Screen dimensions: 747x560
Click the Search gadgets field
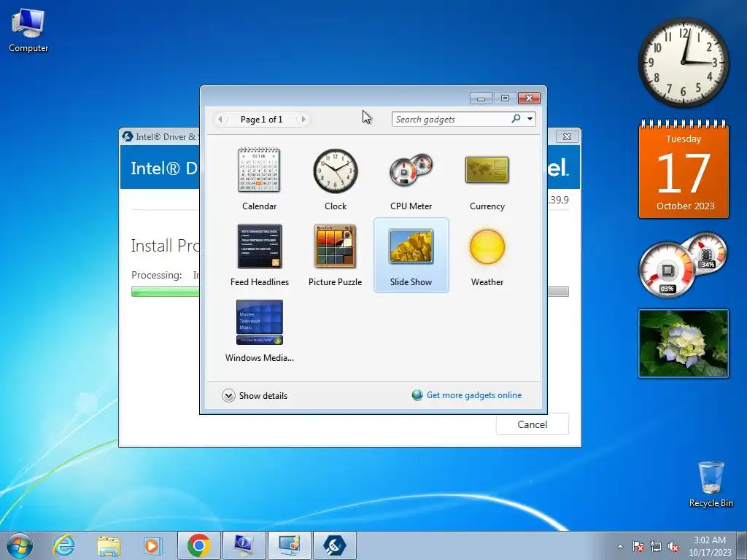click(451, 119)
